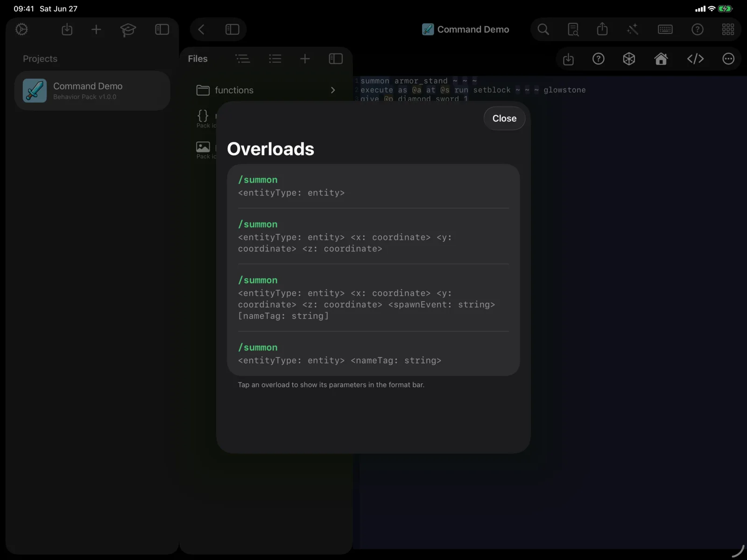
Task: Open settings gear in Projects sidebar
Action: click(x=21, y=29)
